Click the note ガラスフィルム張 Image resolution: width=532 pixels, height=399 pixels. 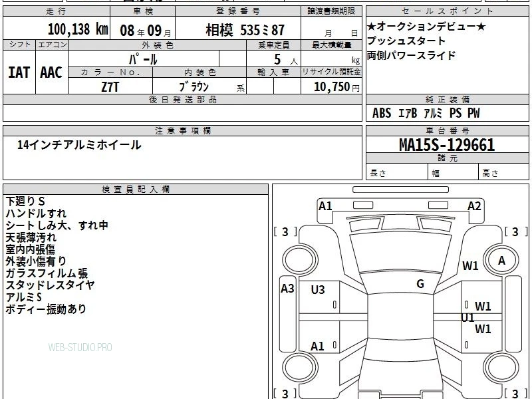click(x=47, y=273)
